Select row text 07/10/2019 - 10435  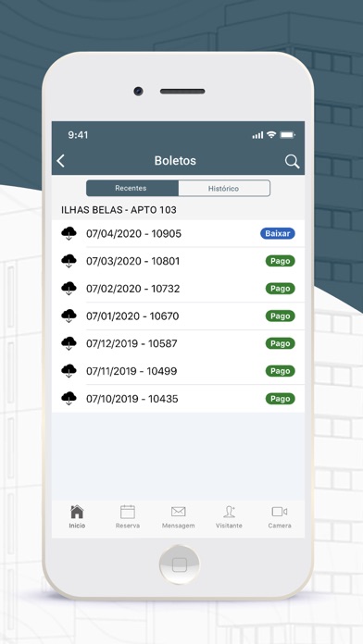tap(132, 399)
